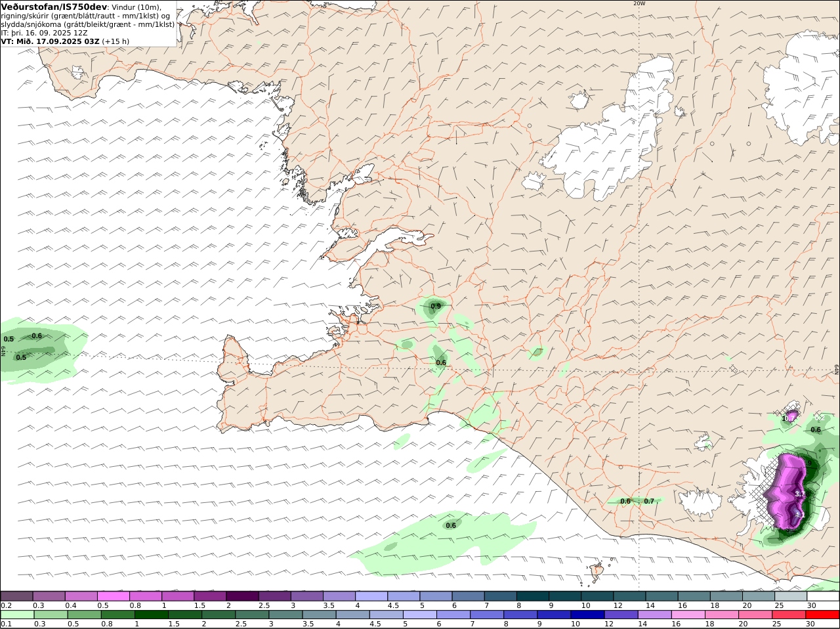Select the upper legend swatch above 0.2
The height and width of the screenshot is (629, 840).
coord(16,596)
